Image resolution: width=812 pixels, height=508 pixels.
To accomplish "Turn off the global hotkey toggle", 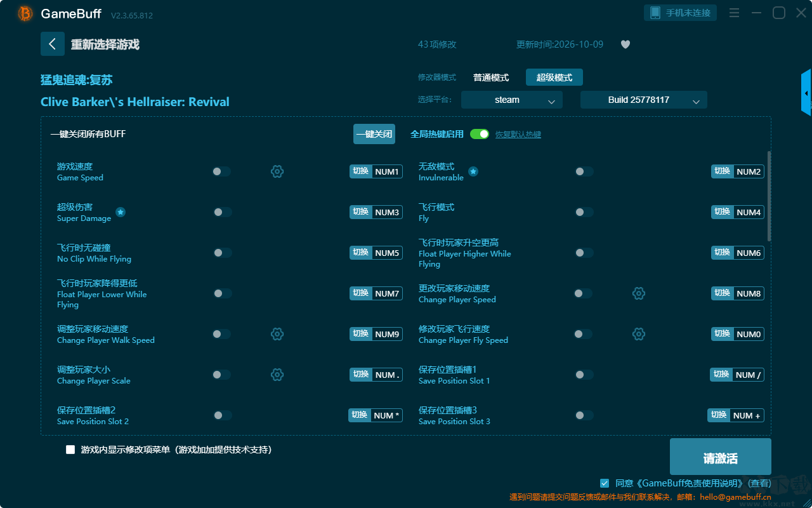I will click(480, 134).
